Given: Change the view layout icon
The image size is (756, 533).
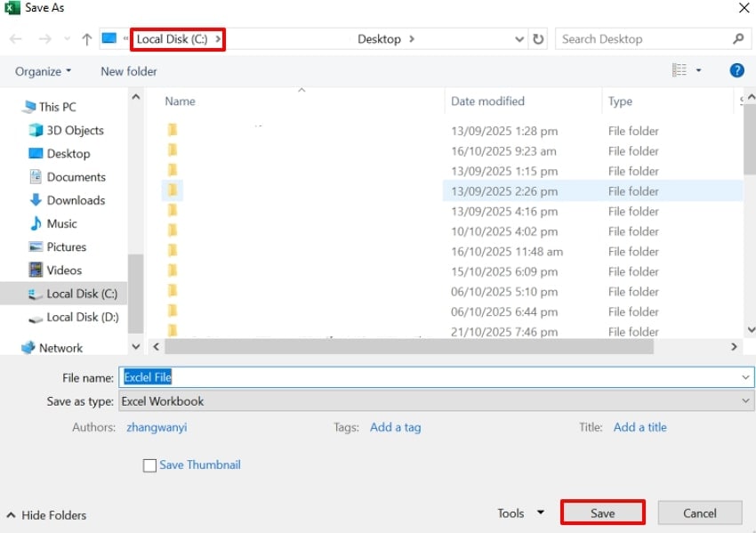Looking at the screenshot, I should tap(679, 70).
